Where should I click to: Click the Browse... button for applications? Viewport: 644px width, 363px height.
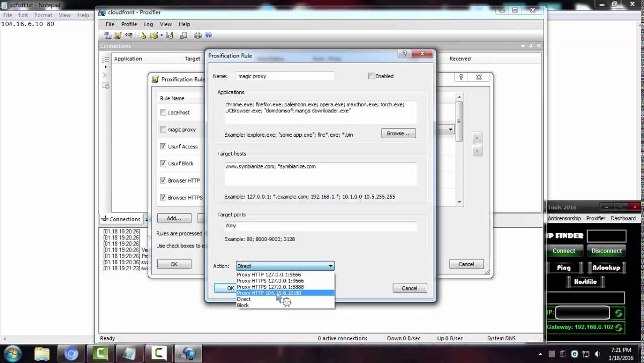click(x=399, y=133)
